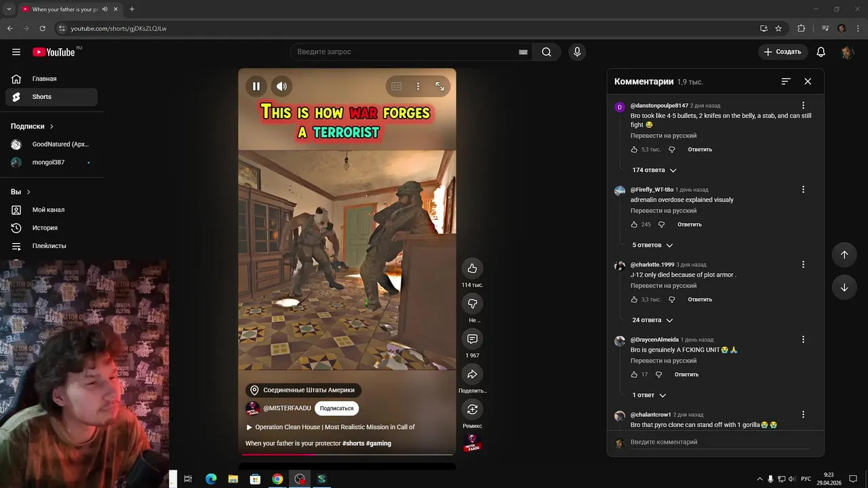Open Плейлисты in sidebar
The width and height of the screenshot is (868, 488).
coord(52,246)
